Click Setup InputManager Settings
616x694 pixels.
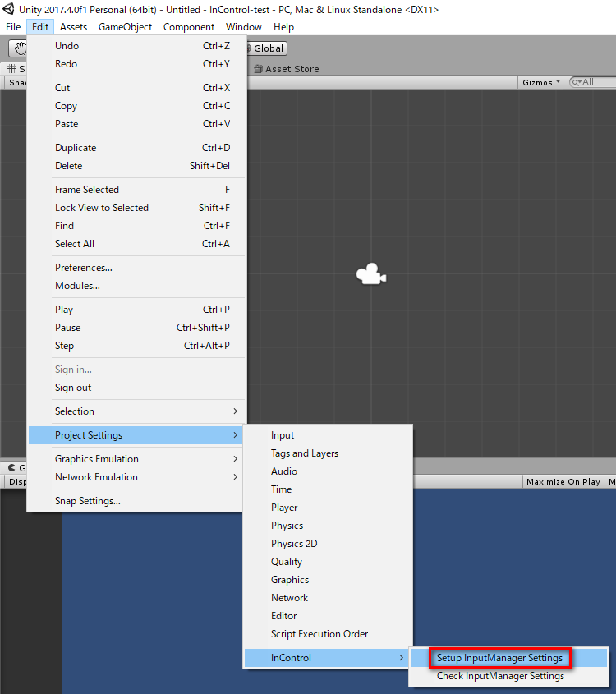coord(509,658)
